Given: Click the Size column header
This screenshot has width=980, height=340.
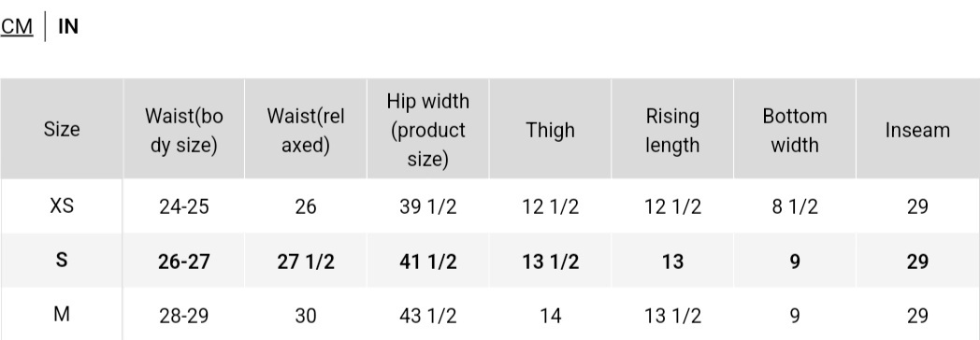Looking at the screenshot, I should pyautogui.click(x=62, y=129).
